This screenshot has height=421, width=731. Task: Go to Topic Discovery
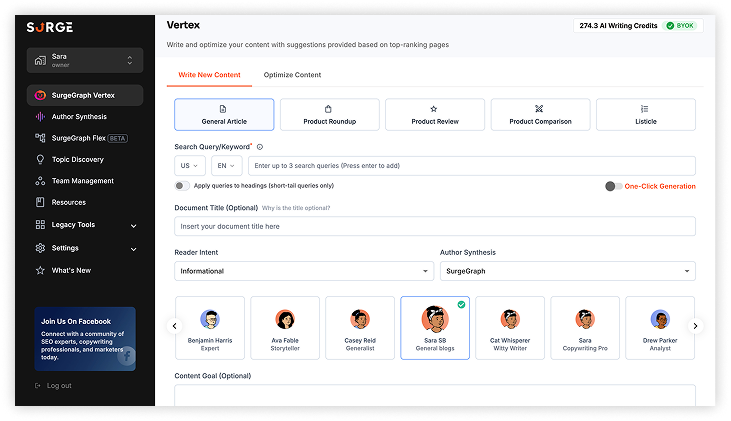pyautogui.click(x=85, y=159)
